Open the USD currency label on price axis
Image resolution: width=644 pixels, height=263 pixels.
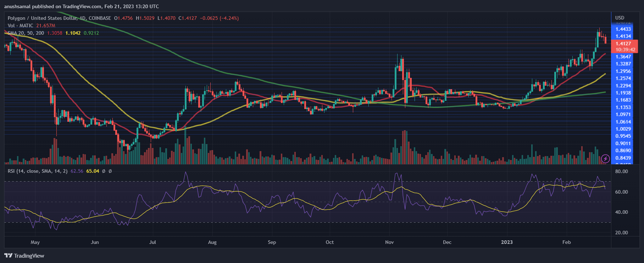pyautogui.click(x=620, y=18)
